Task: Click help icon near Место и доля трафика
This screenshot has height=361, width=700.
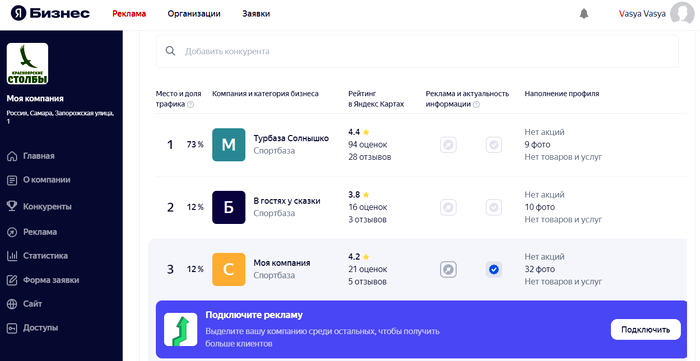Action: point(191,105)
